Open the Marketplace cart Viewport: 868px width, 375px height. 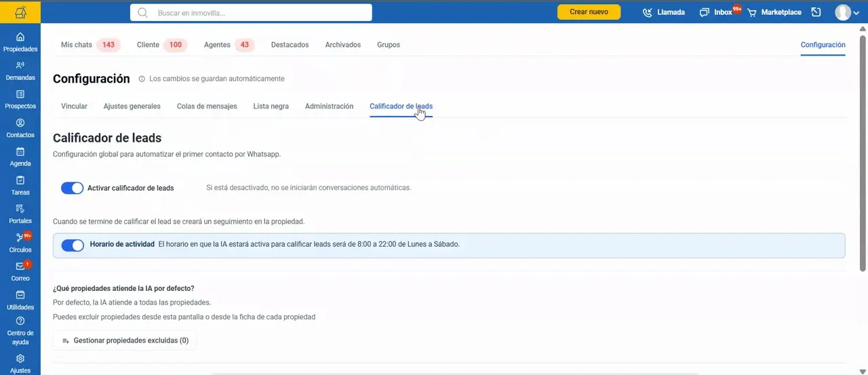pyautogui.click(x=774, y=12)
